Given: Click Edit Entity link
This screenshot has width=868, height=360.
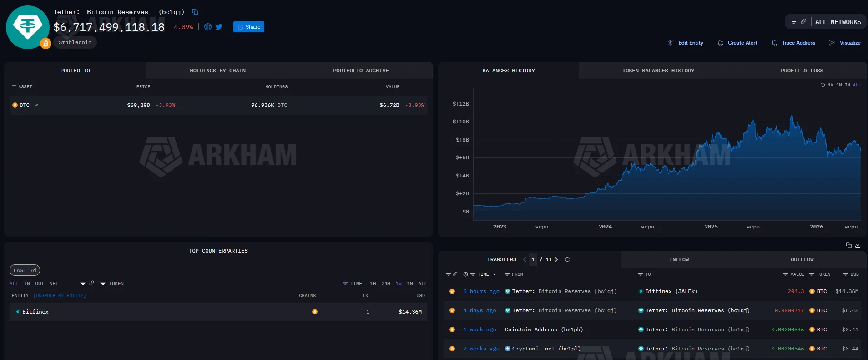Looking at the screenshot, I should coord(686,43).
